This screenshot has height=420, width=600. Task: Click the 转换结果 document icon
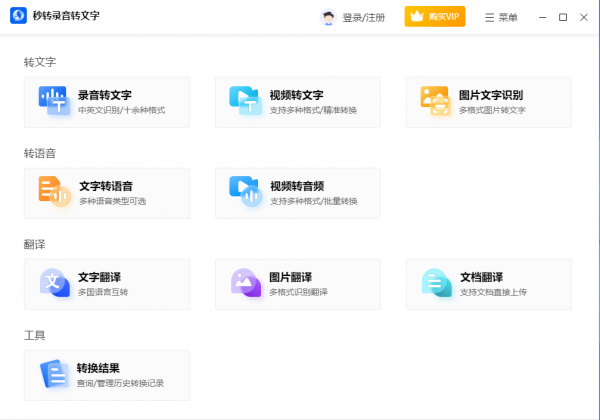click(x=53, y=373)
